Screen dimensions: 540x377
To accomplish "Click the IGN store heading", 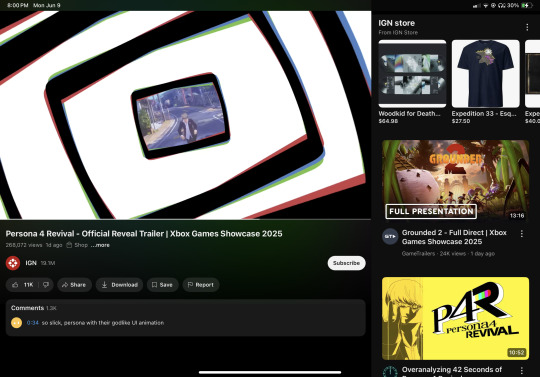I will point(396,23).
